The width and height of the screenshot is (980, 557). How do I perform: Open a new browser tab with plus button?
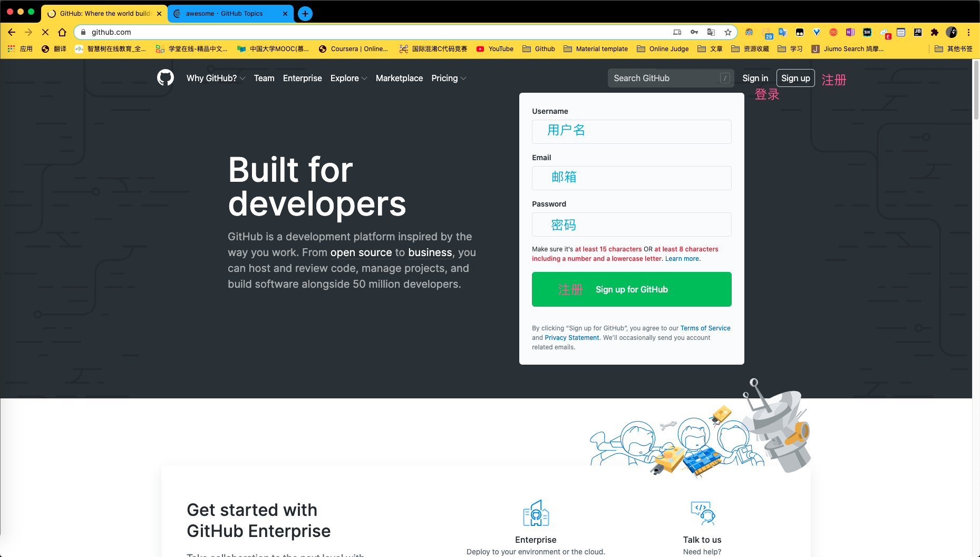coord(305,14)
